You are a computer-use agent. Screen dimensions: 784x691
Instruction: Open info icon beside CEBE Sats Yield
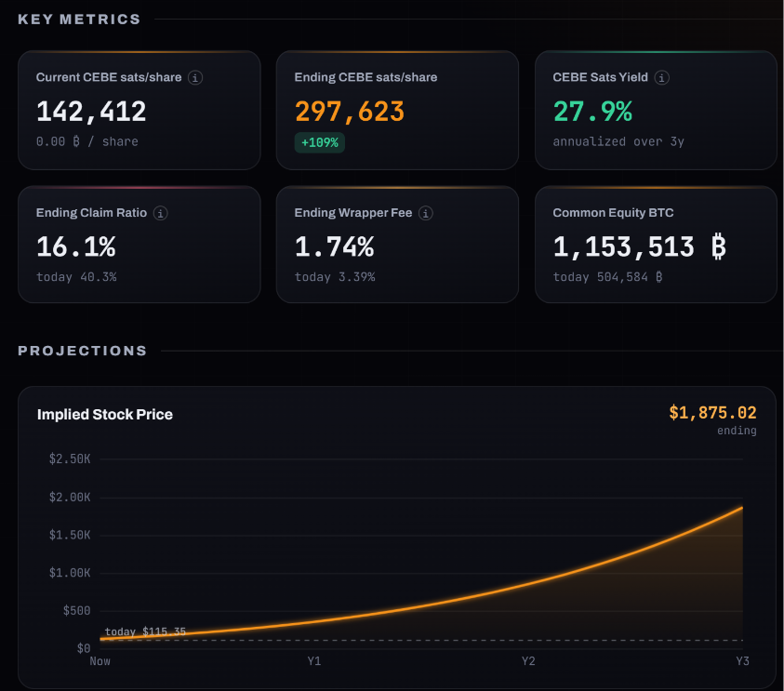click(x=661, y=77)
